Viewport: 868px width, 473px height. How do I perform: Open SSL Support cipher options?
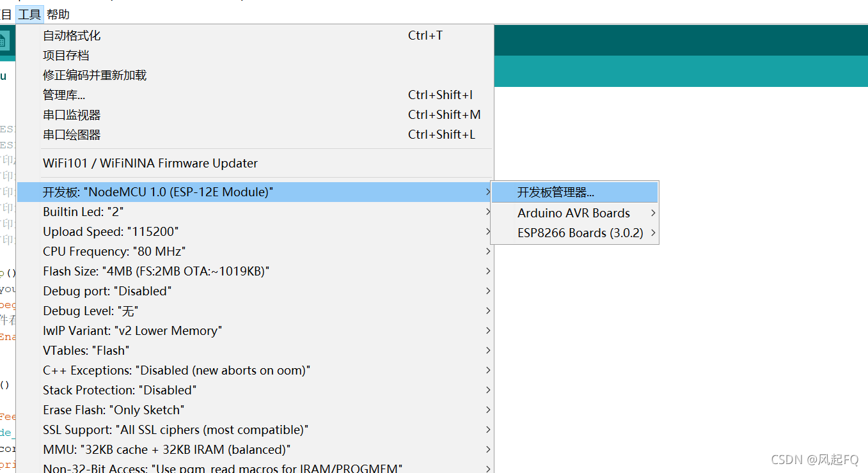tap(176, 430)
